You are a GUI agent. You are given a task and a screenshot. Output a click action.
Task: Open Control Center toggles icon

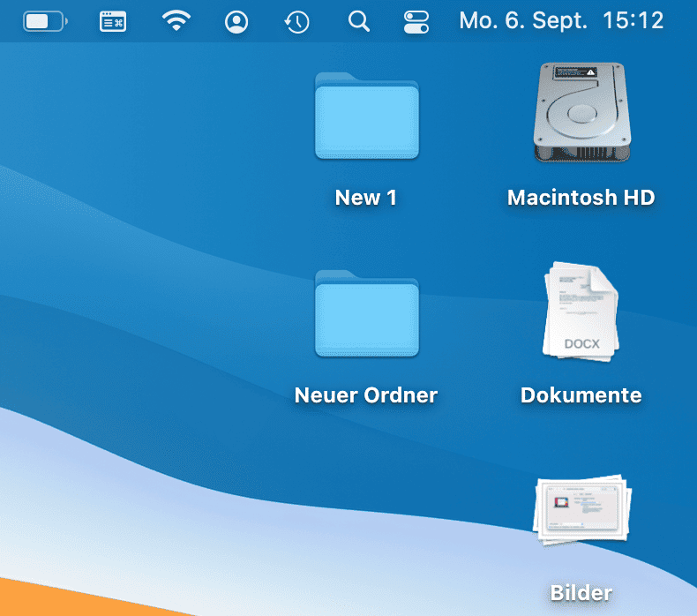click(416, 21)
